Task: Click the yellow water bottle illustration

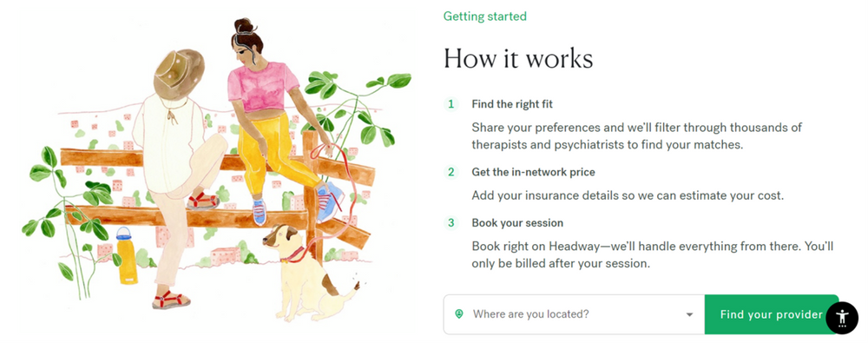Action: tap(126, 256)
